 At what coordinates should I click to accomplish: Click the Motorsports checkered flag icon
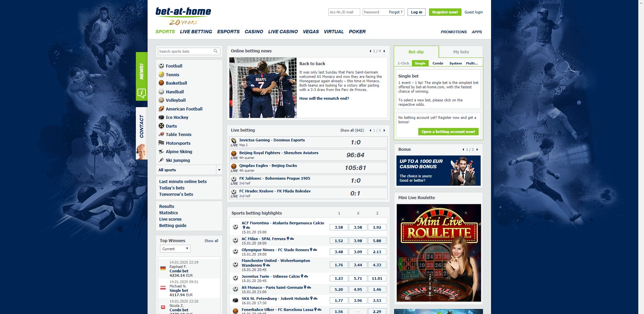pyautogui.click(x=161, y=143)
